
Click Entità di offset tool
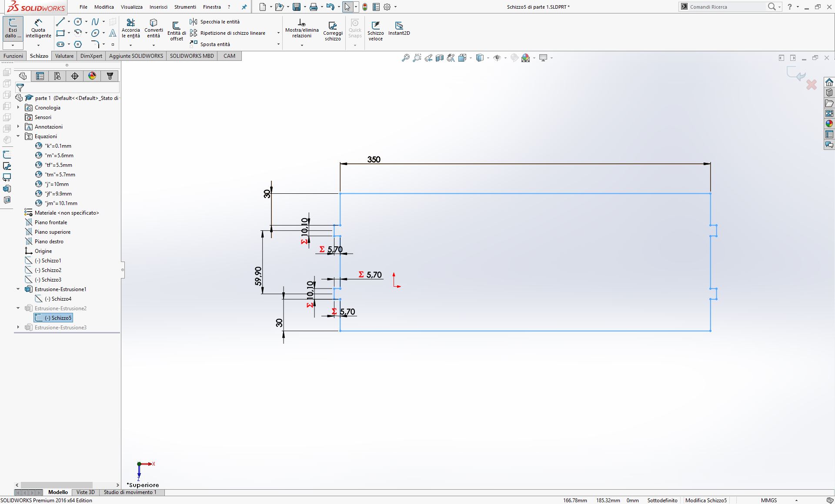click(x=177, y=31)
